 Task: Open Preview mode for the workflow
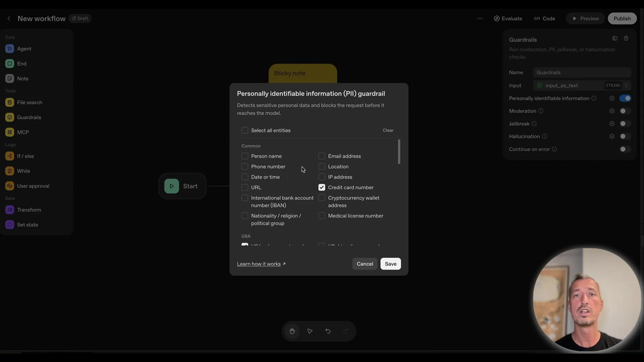click(x=585, y=18)
